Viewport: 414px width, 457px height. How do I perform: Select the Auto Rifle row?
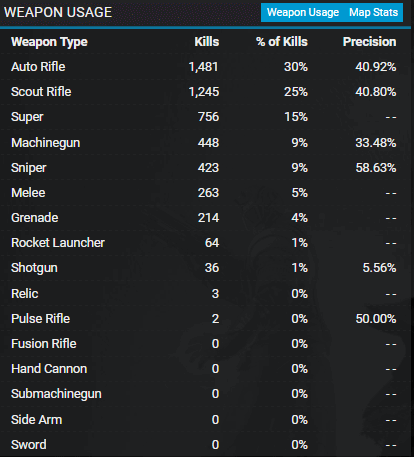[x=205, y=67]
